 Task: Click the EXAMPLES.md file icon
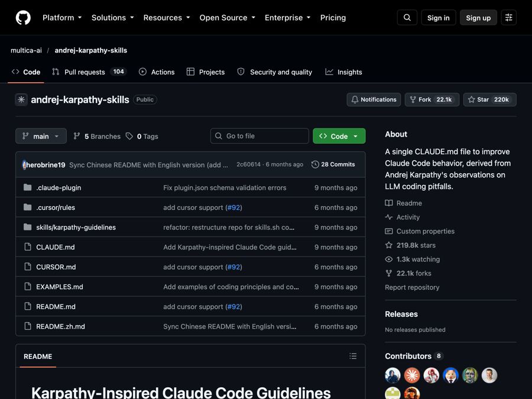coord(28,287)
